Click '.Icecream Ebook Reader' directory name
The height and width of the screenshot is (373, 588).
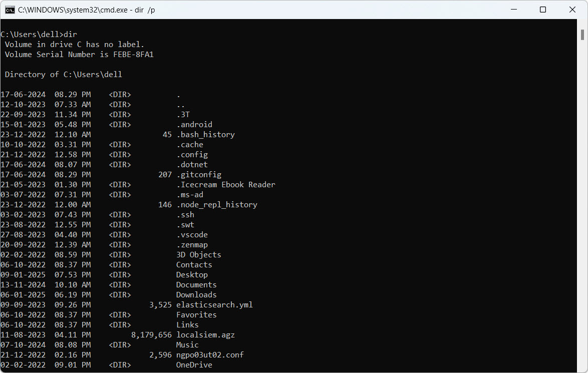[x=226, y=184]
